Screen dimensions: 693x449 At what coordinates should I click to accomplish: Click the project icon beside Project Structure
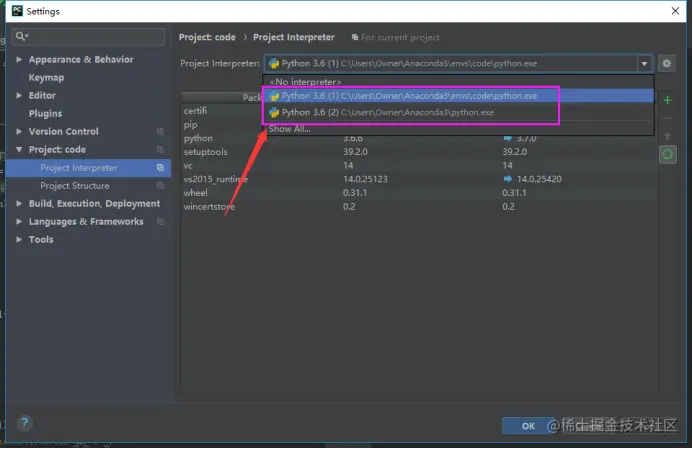point(160,186)
